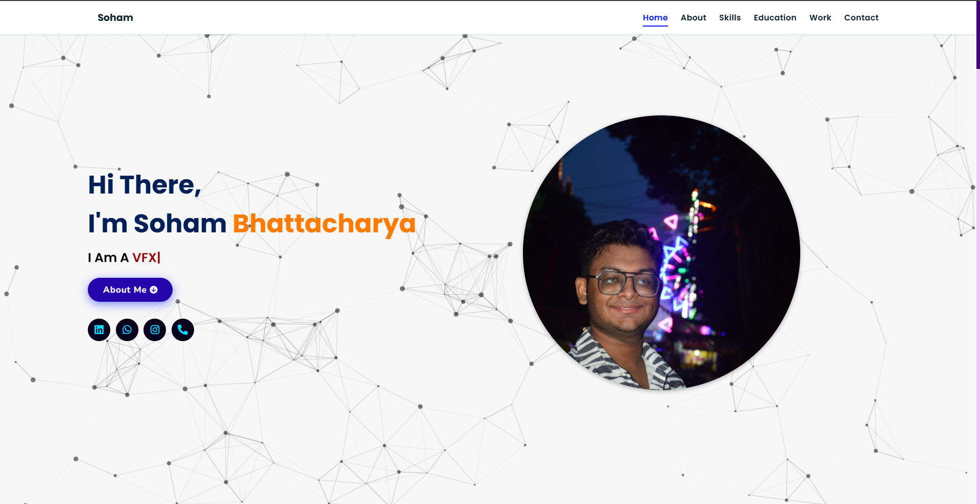Click the Hi There heading

click(x=145, y=185)
